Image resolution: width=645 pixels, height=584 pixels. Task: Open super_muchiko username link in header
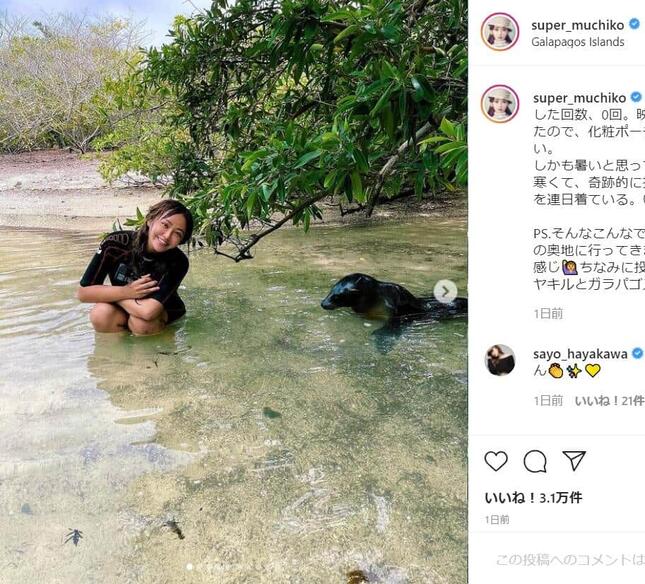click(x=579, y=24)
